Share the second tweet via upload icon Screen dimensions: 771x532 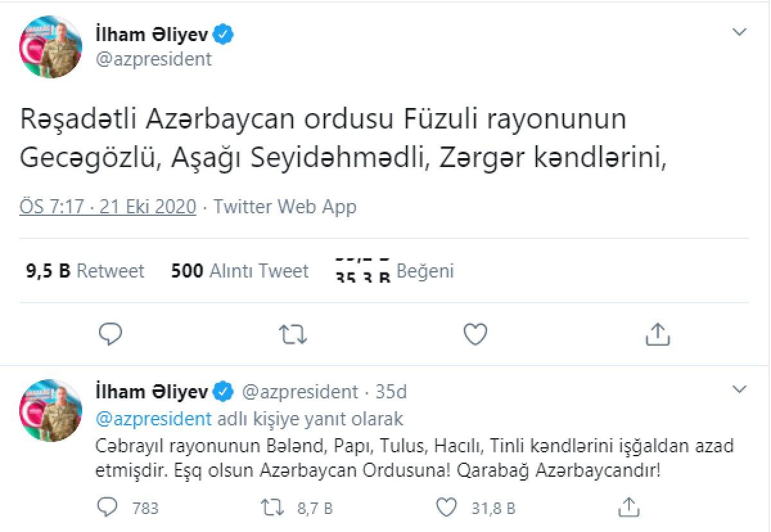pos(628,508)
